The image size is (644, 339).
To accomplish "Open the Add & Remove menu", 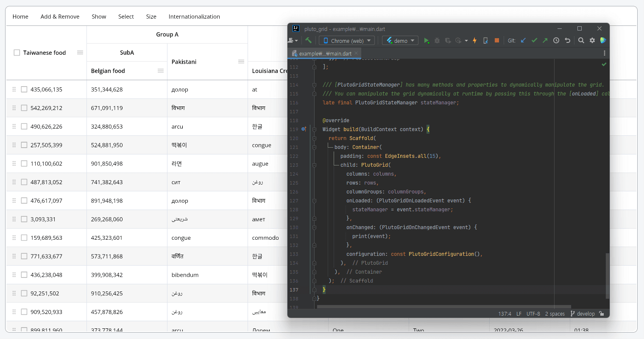I will click(60, 17).
